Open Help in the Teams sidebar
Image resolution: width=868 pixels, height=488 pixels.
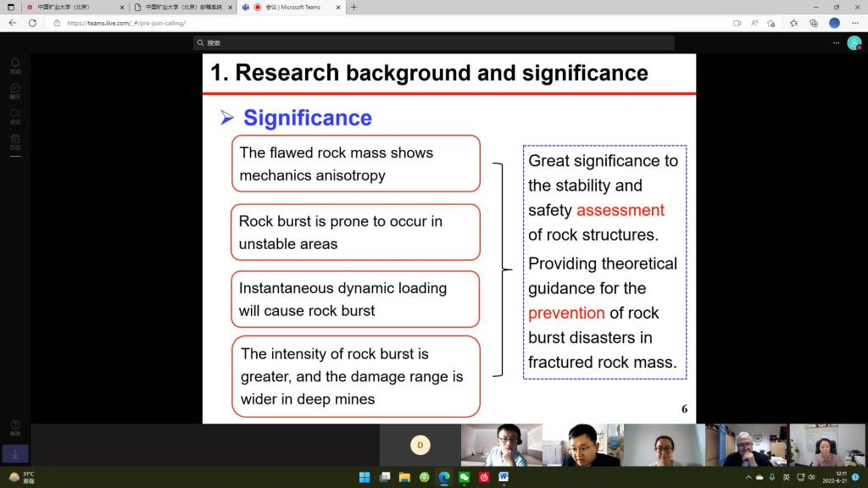[15, 428]
